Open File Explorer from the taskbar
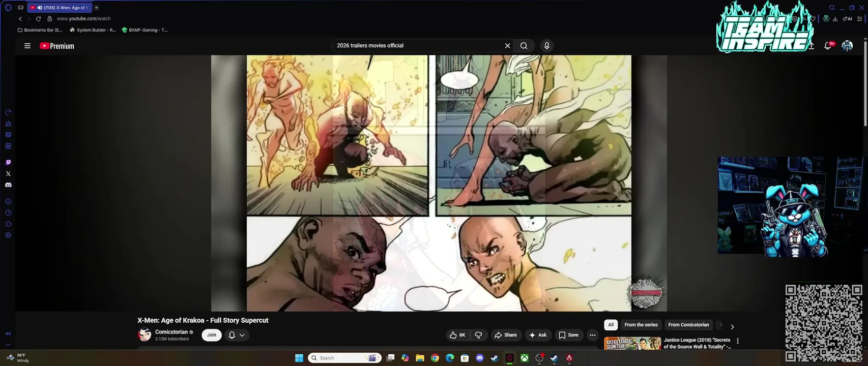Viewport: 868px width, 366px height. click(x=420, y=358)
